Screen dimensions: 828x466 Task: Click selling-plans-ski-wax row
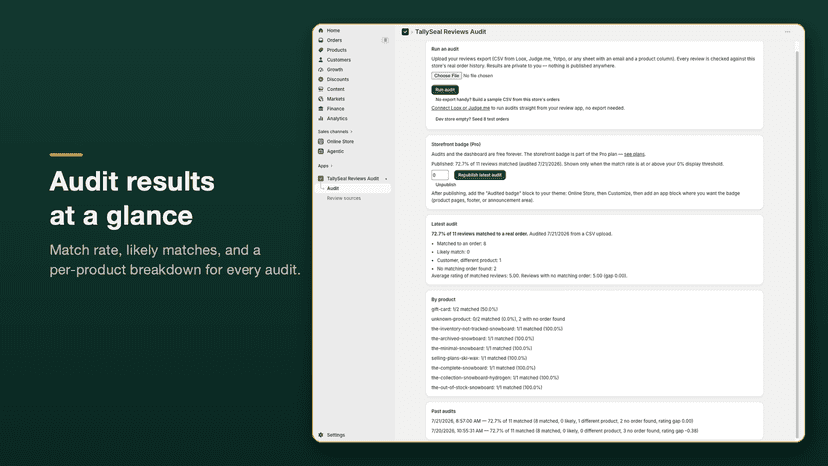(x=479, y=358)
